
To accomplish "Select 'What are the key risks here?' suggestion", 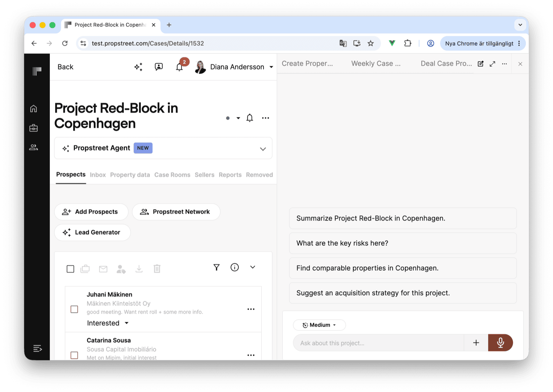I will pyautogui.click(x=403, y=243).
